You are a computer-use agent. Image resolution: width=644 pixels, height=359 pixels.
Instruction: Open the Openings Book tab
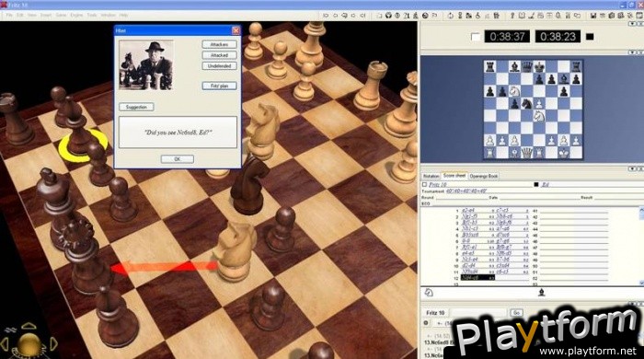pos(483,176)
